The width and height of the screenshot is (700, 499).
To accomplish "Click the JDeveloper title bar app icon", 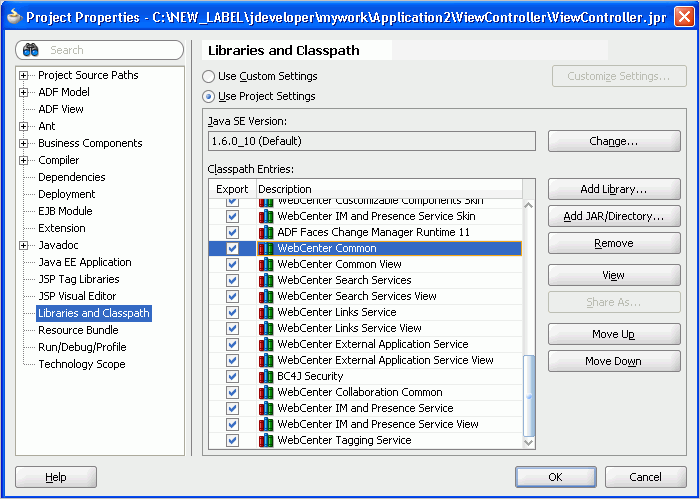I will coord(14,17).
